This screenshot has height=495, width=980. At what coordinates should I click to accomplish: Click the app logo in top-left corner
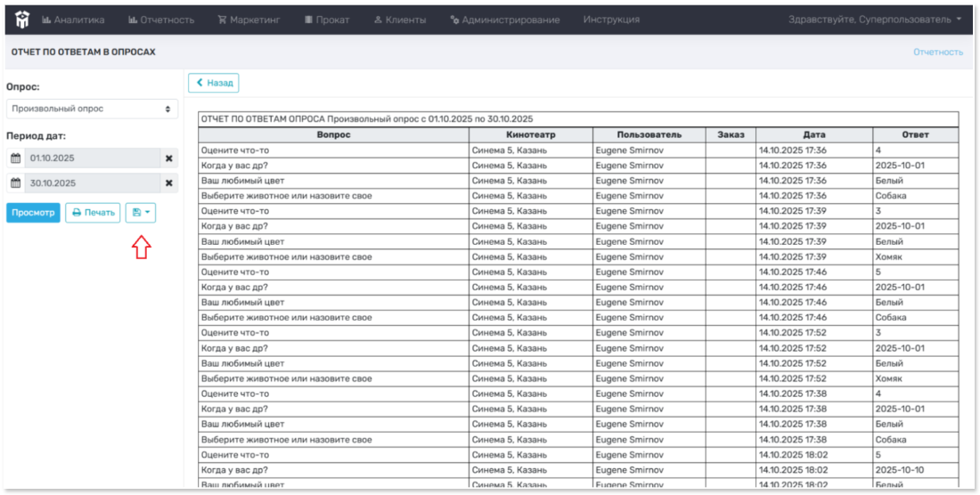(x=22, y=19)
